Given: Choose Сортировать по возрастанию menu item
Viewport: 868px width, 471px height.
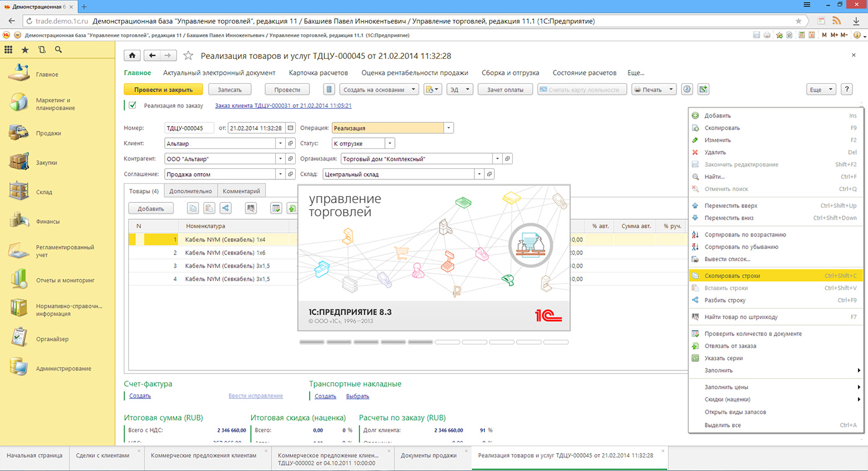Looking at the screenshot, I should pos(775,235).
